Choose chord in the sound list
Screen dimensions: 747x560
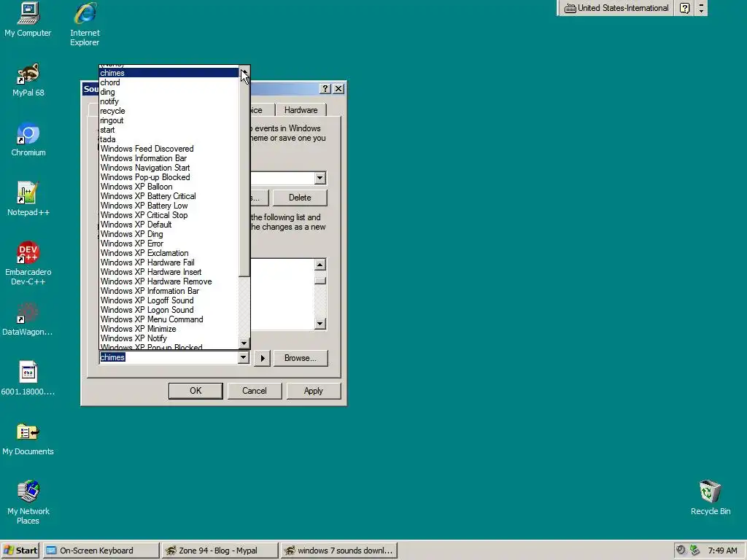[169, 82]
